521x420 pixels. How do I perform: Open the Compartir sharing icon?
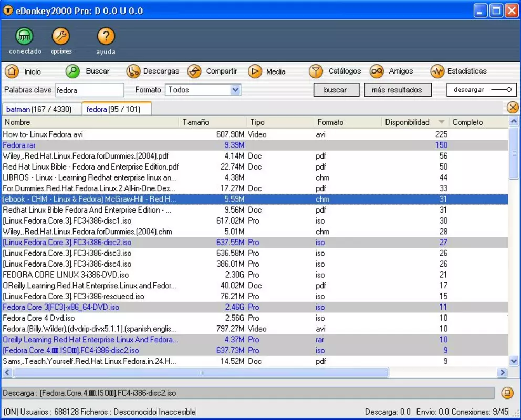click(194, 71)
